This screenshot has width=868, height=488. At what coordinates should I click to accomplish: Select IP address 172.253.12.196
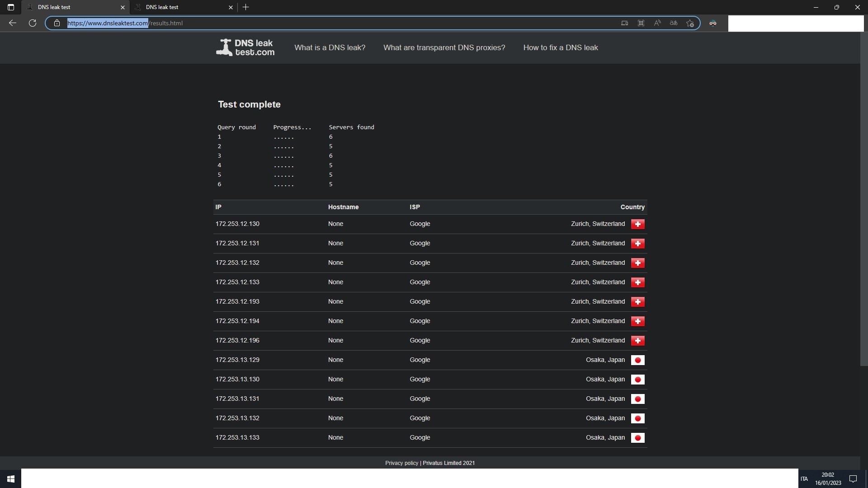point(237,340)
